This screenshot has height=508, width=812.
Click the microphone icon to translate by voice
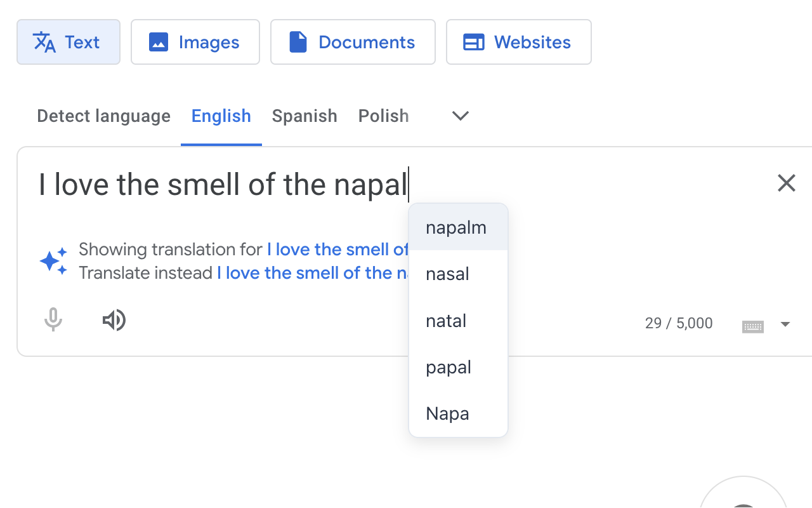pyautogui.click(x=53, y=320)
